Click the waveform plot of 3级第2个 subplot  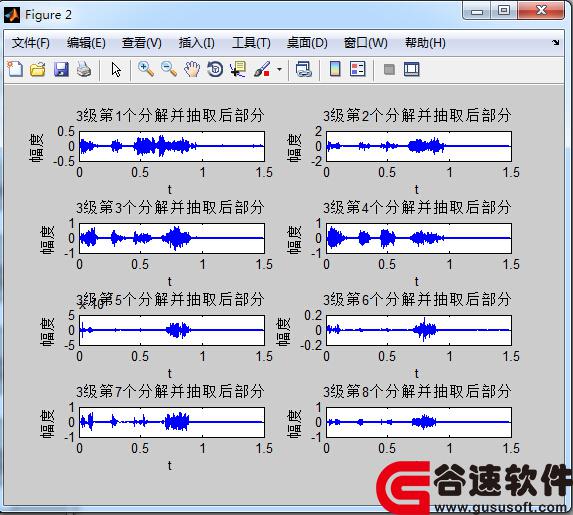419,146
